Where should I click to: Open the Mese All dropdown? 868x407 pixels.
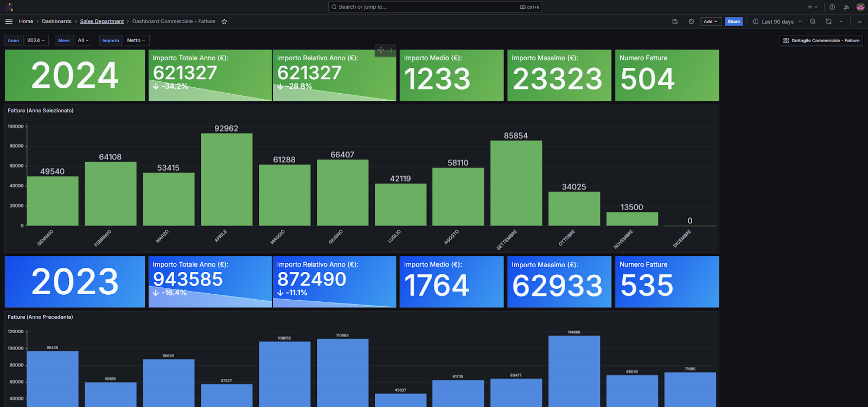84,41
